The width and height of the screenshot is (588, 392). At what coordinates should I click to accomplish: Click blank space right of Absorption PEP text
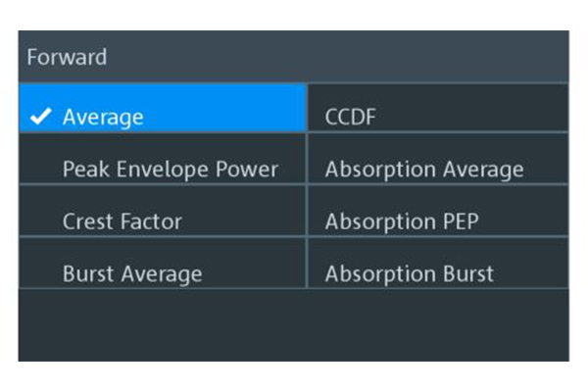524,221
